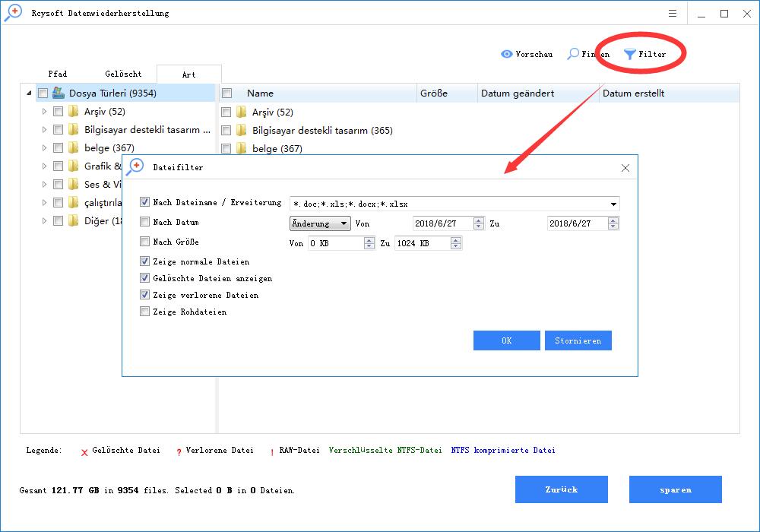This screenshot has height=532, width=760.
Task: Switch to the Pfad tab
Action: tap(57, 74)
